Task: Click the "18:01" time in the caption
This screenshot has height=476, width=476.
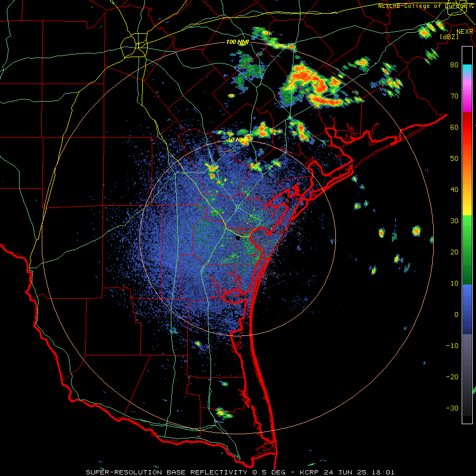Action: (382, 472)
